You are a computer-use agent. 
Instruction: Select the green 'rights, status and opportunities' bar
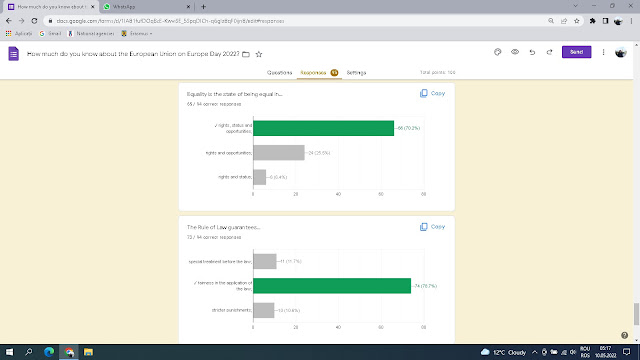coord(324,128)
